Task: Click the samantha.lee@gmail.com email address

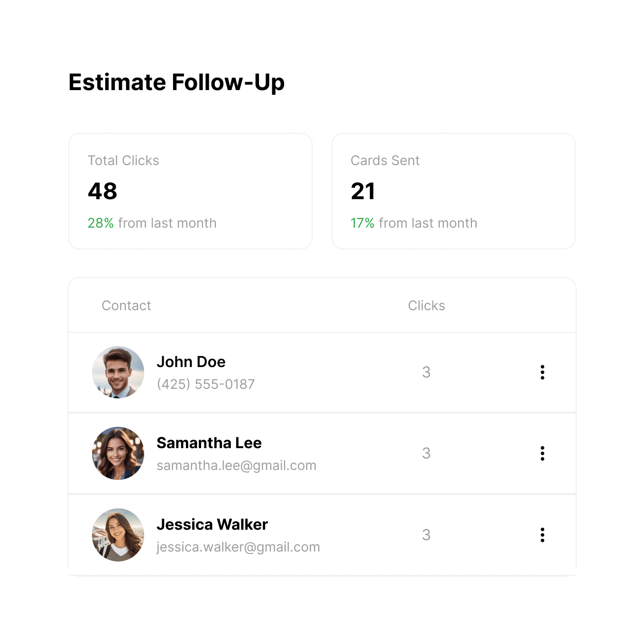Action: pyautogui.click(x=237, y=466)
